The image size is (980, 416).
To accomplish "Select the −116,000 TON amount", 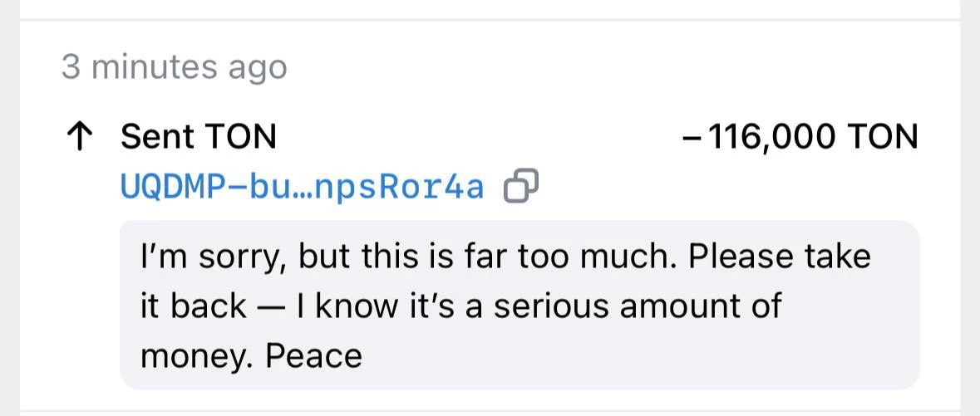I will [x=800, y=136].
